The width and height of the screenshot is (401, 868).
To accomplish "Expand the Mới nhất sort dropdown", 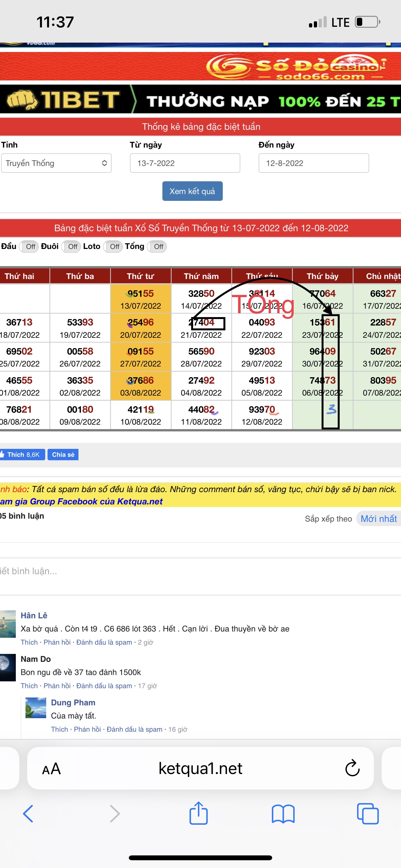I will pos(378,519).
